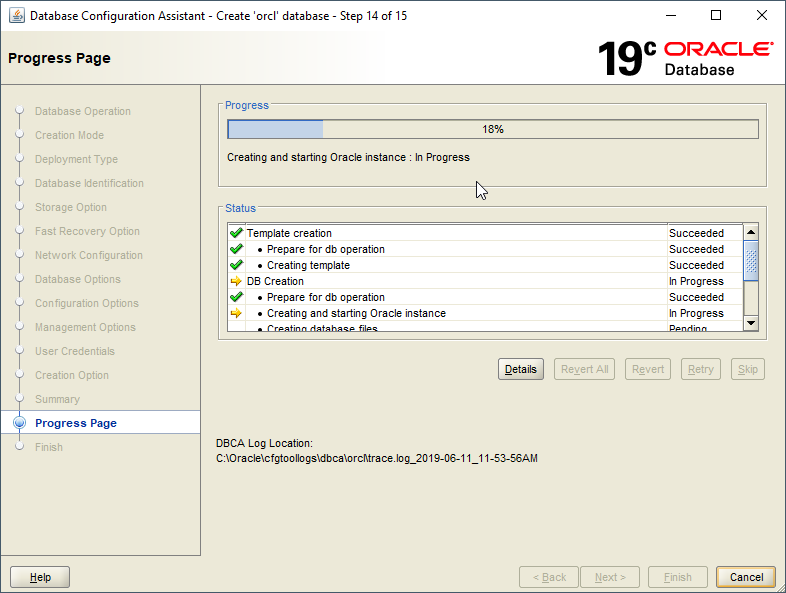The image size is (786, 593).
Task: Close the Database Configuration Assistant window
Action: (x=761, y=16)
